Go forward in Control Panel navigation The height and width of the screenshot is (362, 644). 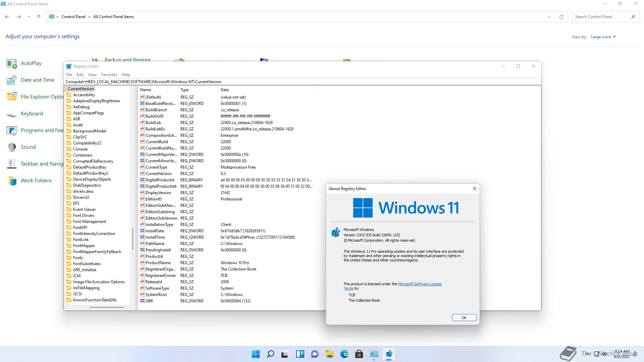(x=19, y=17)
